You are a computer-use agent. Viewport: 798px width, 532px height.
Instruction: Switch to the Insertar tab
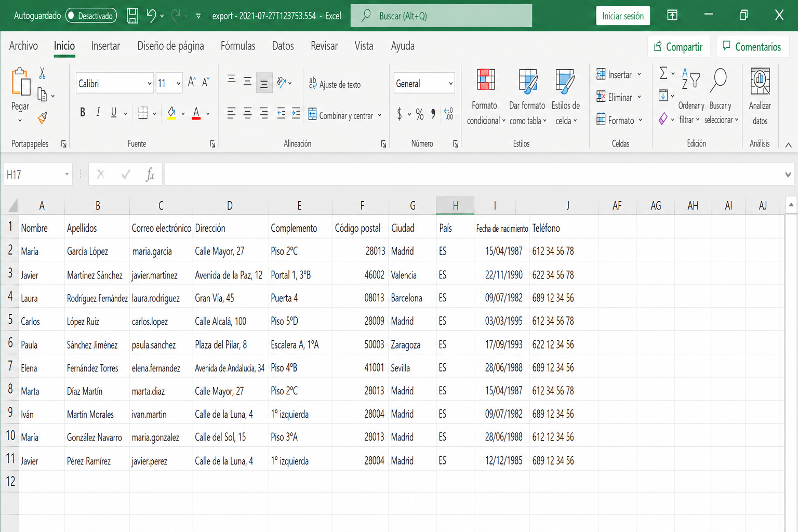pos(105,46)
